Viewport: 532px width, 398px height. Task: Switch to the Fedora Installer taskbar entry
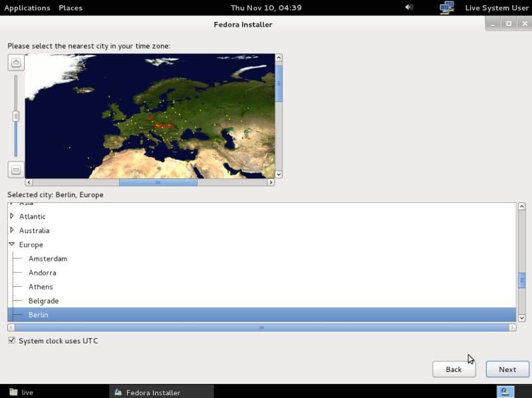(x=162, y=392)
